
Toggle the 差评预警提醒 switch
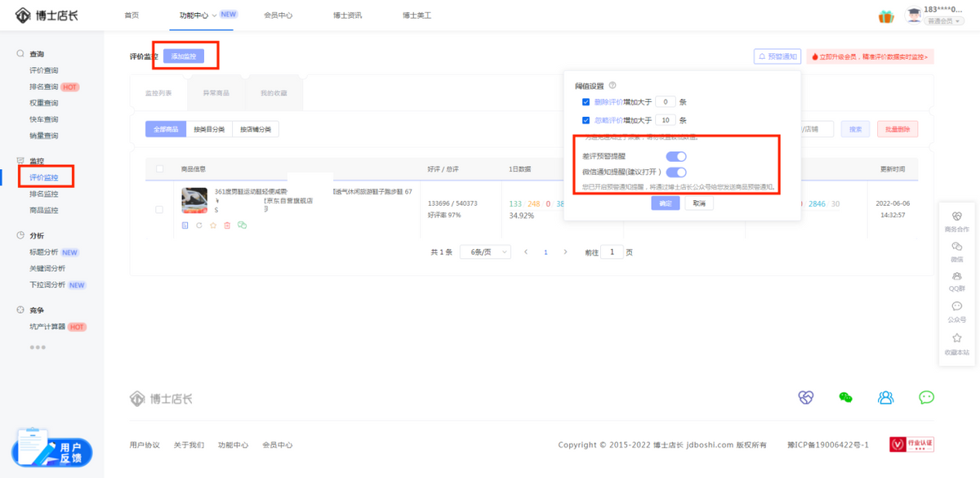676,155
